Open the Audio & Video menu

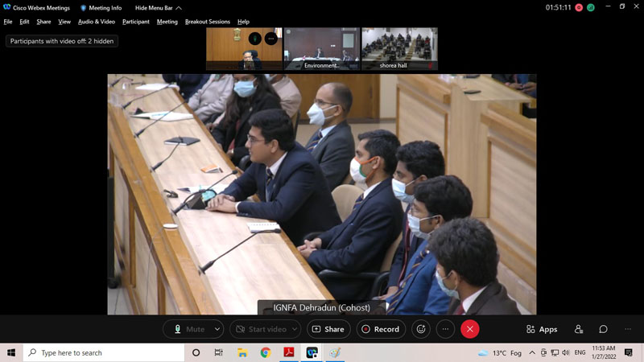pyautogui.click(x=96, y=22)
